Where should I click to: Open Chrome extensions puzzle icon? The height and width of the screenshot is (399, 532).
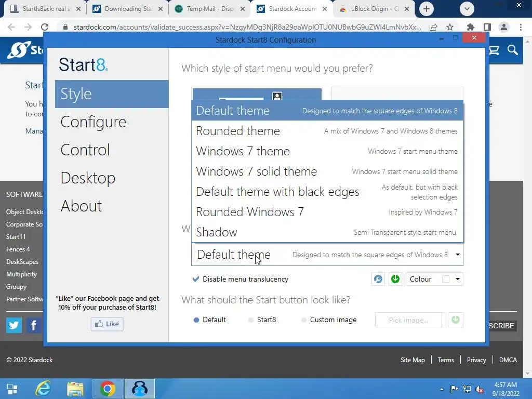click(x=470, y=27)
